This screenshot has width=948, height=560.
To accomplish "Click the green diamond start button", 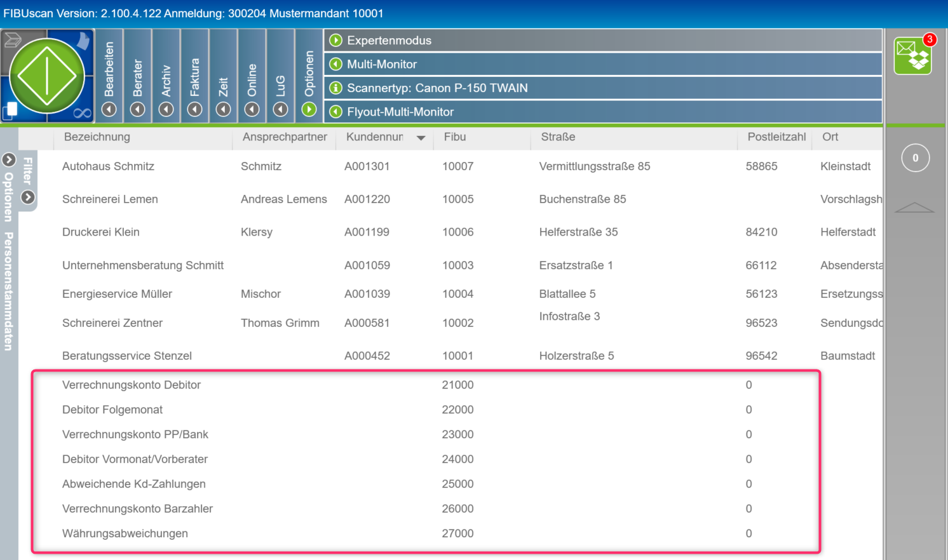I will pos(47,76).
